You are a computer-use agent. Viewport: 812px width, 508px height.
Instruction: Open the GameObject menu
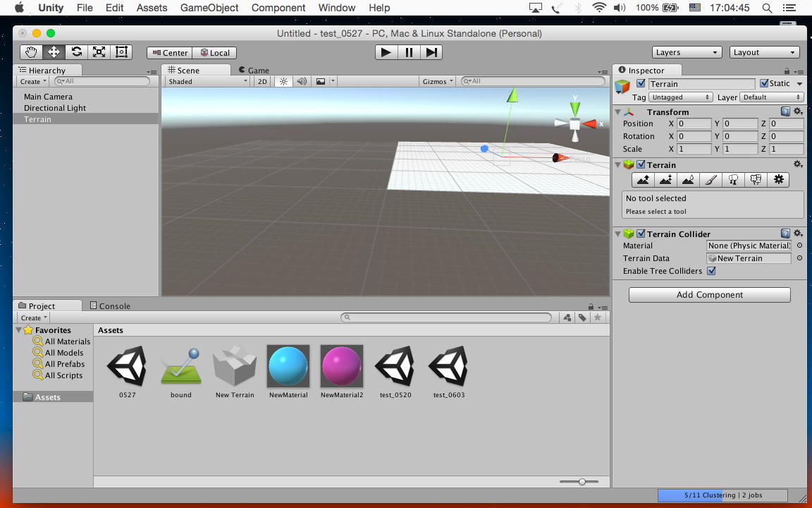point(209,8)
